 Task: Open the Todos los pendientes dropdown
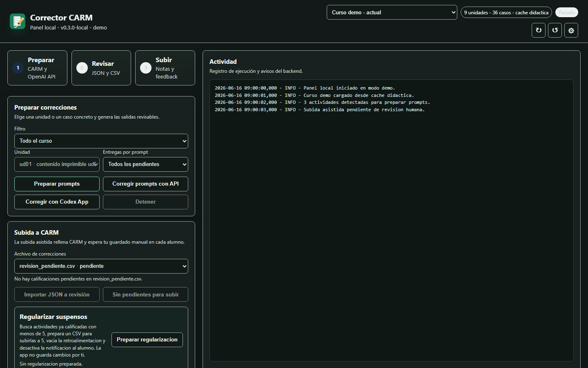pyautogui.click(x=145, y=164)
